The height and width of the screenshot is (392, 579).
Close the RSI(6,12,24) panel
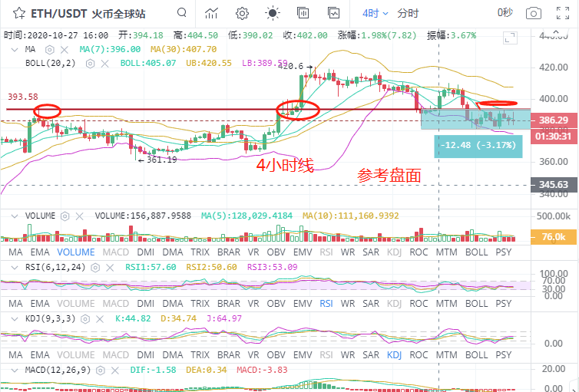point(110,268)
